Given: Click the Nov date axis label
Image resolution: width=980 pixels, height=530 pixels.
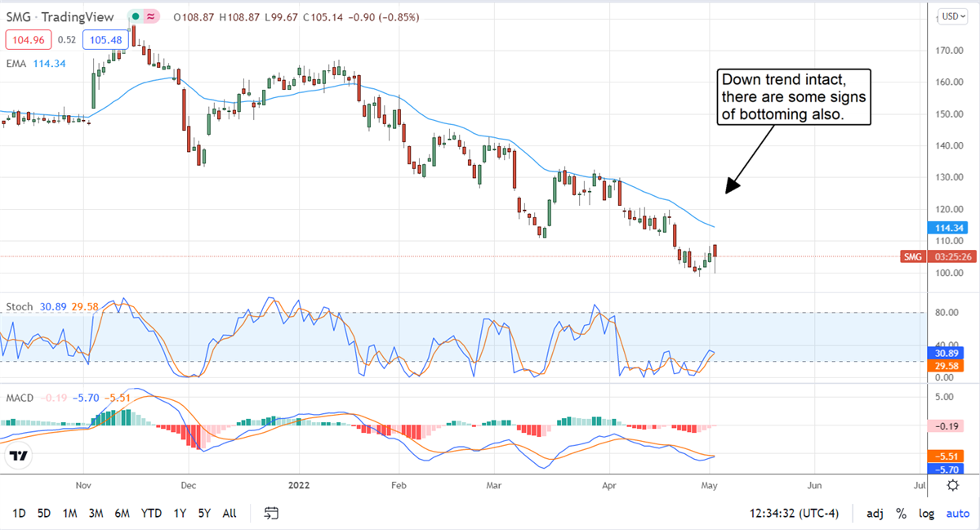Looking at the screenshot, I should [84, 486].
